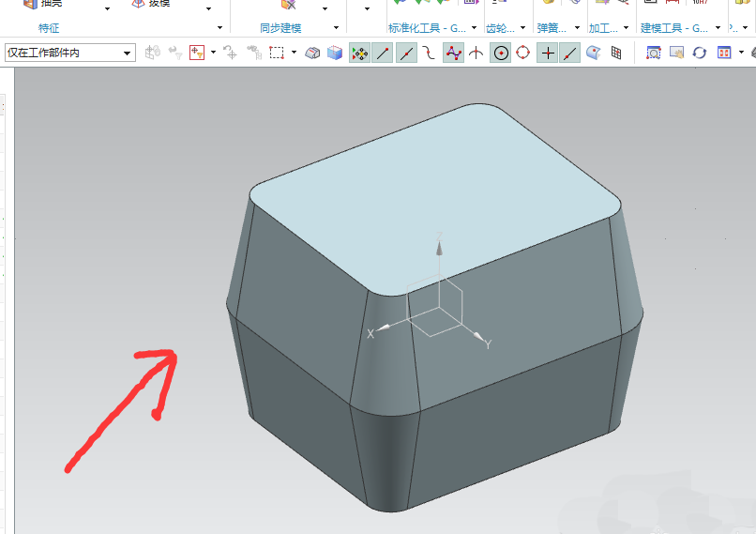Open dropdown arrow next to 抽壳
756x534 pixels.
(x=108, y=8)
